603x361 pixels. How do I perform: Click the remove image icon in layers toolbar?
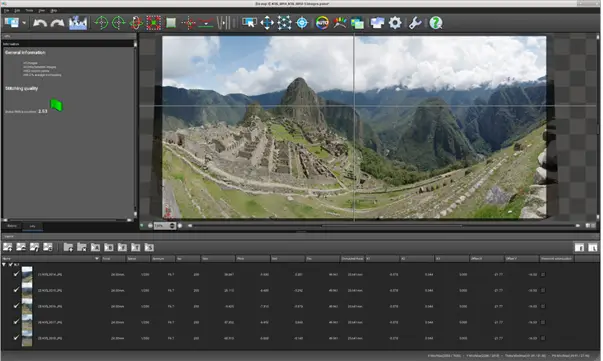(21, 247)
